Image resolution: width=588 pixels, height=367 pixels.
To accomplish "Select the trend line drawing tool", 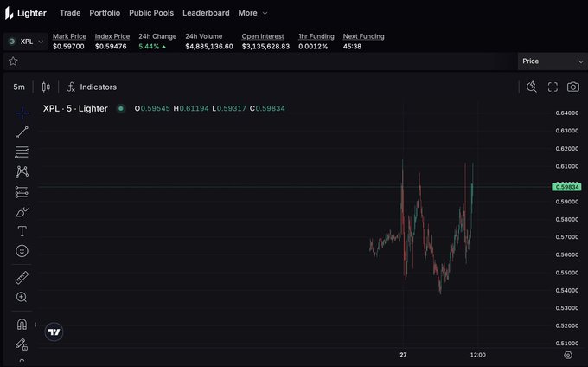I will 22,132.
